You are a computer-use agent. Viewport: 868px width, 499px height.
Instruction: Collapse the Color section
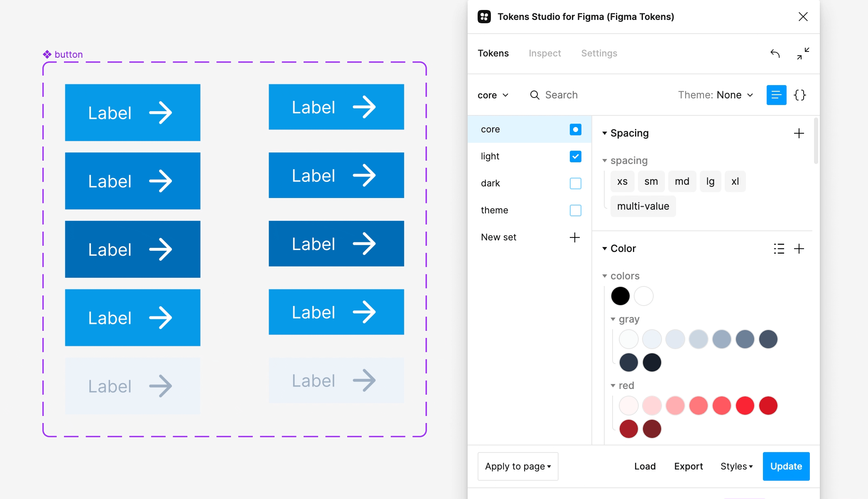click(x=605, y=249)
